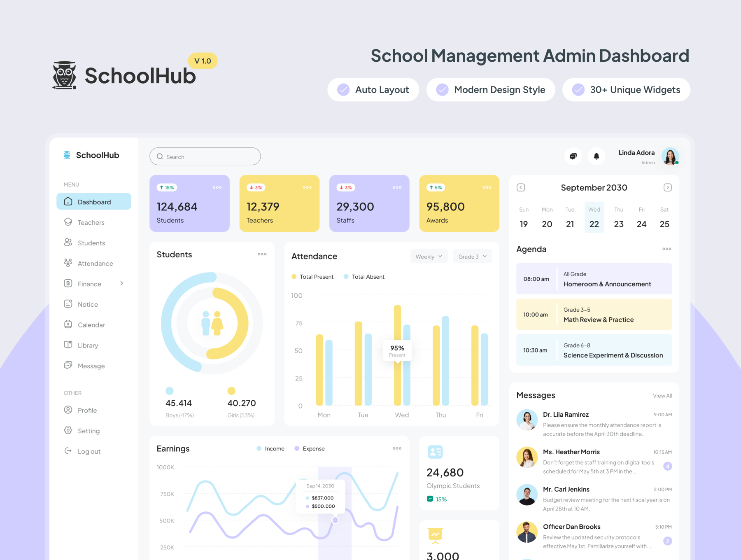Open the Agenda options menu

coord(667,249)
